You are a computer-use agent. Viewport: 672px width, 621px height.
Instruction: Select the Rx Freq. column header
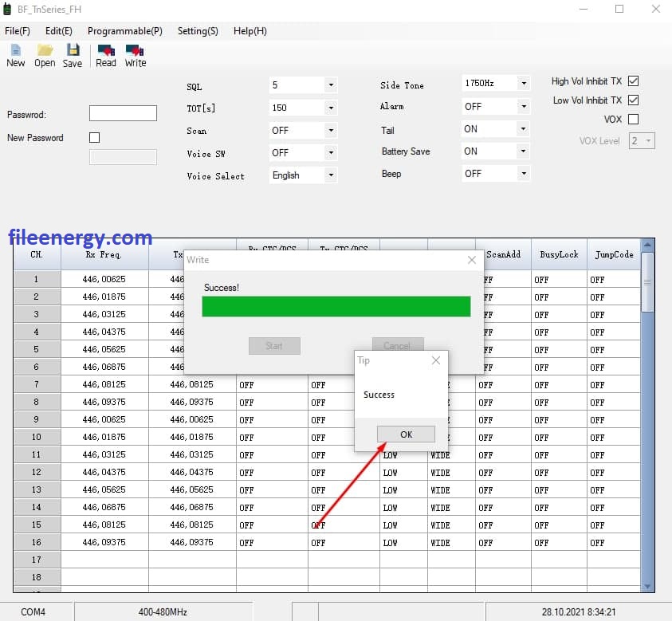pyautogui.click(x=104, y=254)
